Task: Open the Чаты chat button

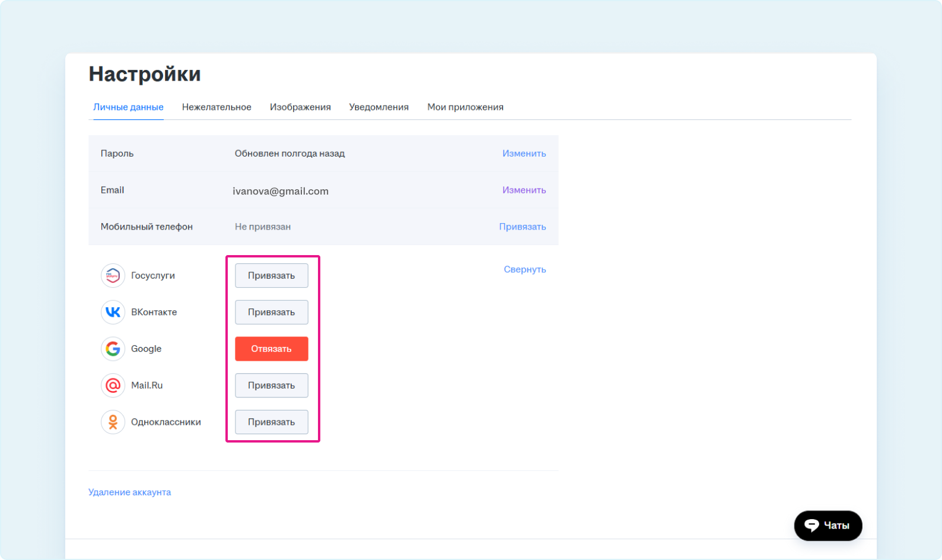Action: pos(828,526)
